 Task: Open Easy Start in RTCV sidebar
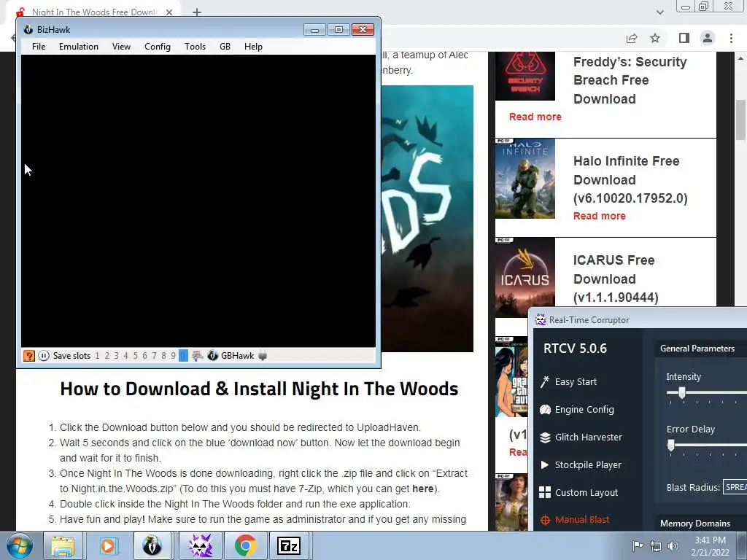click(576, 382)
